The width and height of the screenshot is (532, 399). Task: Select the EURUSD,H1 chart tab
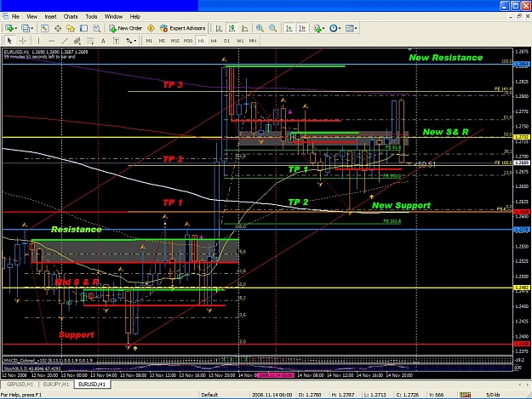coord(92,384)
